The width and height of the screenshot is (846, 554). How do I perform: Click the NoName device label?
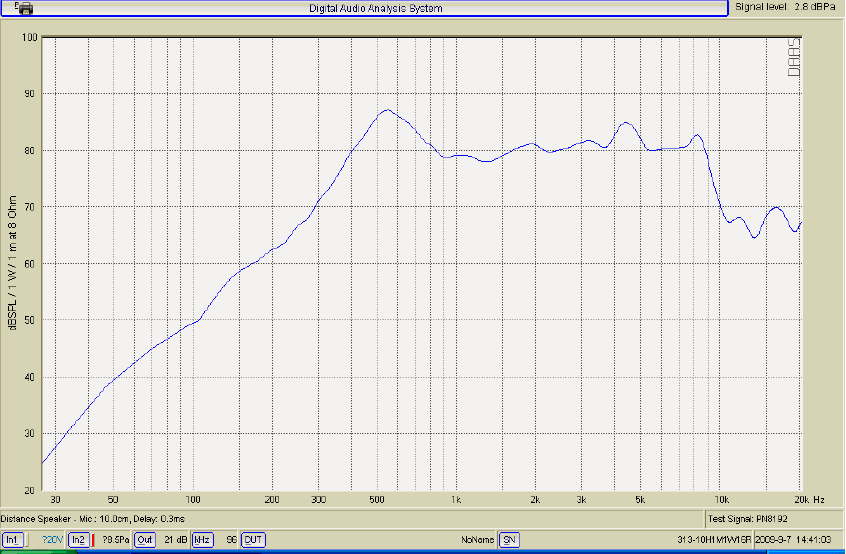(477, 539)
